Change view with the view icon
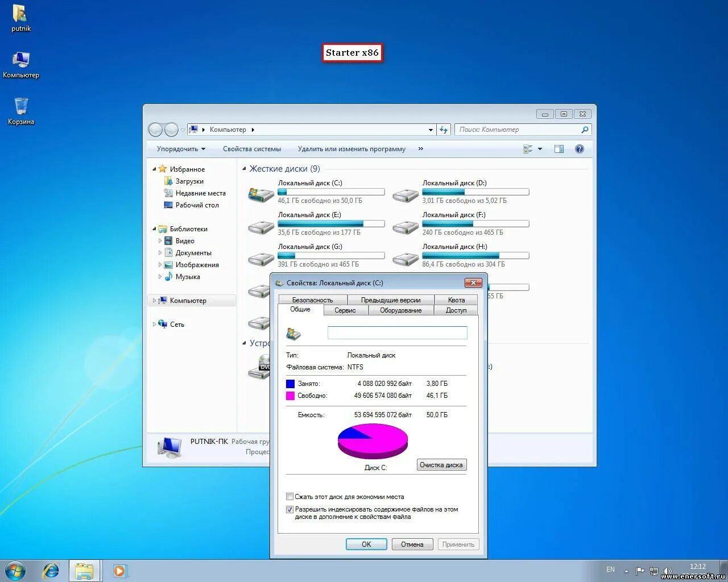 click(528, 149)
